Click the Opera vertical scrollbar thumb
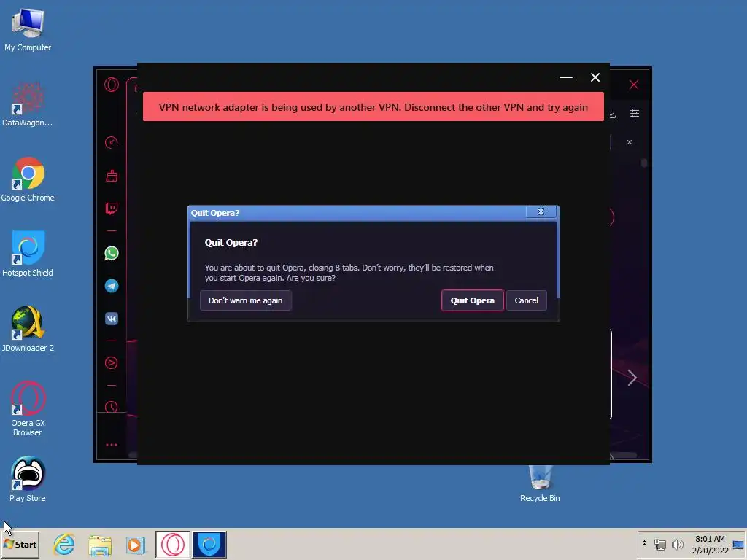 click(x=643, y=163)
